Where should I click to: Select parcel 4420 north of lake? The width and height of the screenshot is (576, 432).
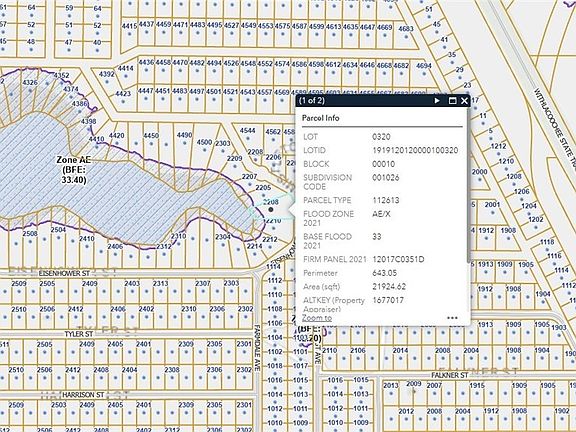coord(117,135)
